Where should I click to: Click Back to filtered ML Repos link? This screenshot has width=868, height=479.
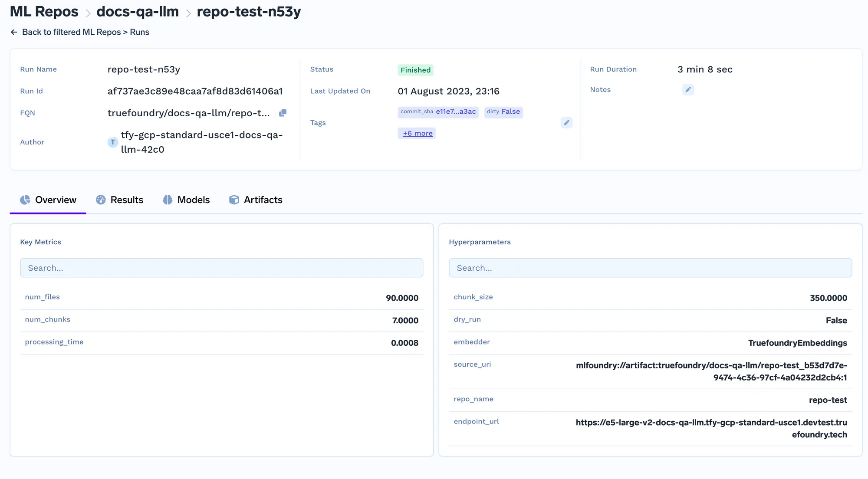click(x=85, y=32)
